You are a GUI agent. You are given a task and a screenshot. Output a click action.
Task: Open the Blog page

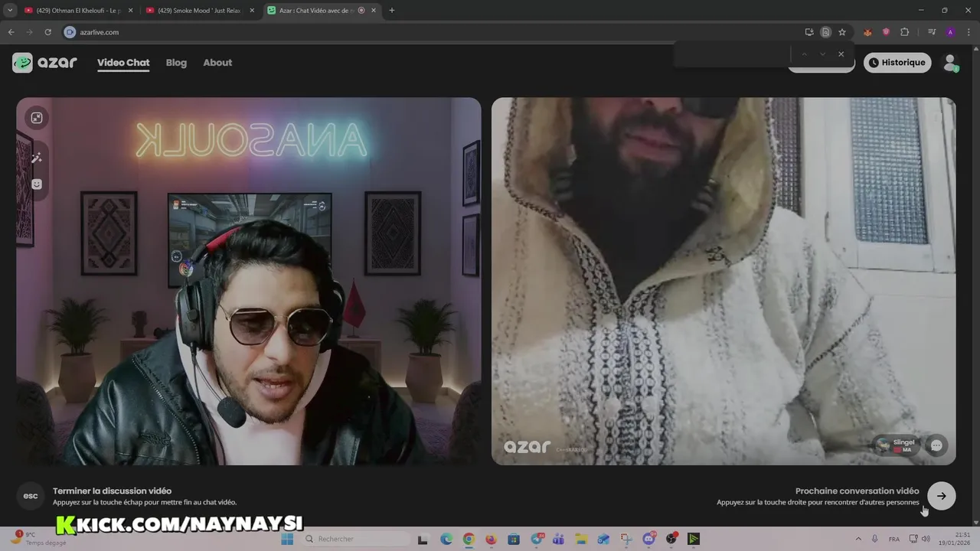[x=176, y=63]
